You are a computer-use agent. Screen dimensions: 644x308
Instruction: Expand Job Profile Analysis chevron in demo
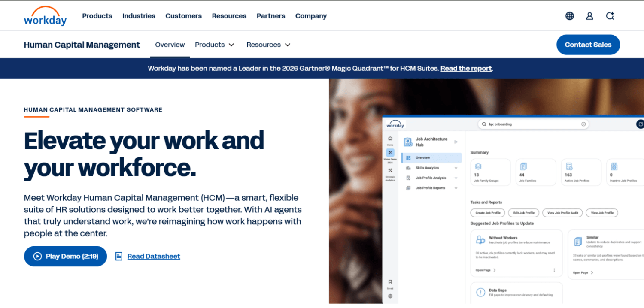tap(456, 178)
